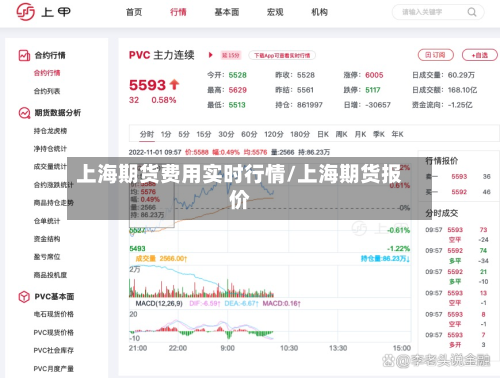500x378 pixels.
Task: Open 盈亏席位 in sidebar
Action: 47,257
